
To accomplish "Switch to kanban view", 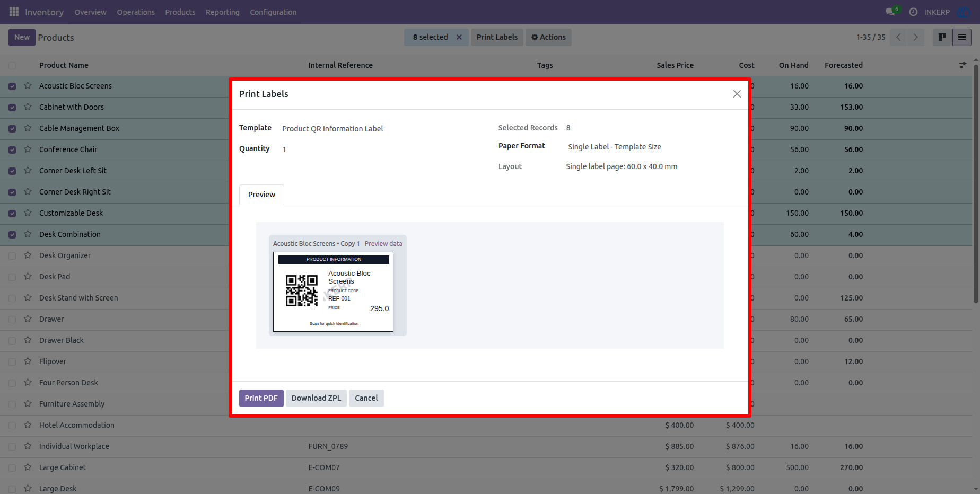I will [x=942, y=37].
